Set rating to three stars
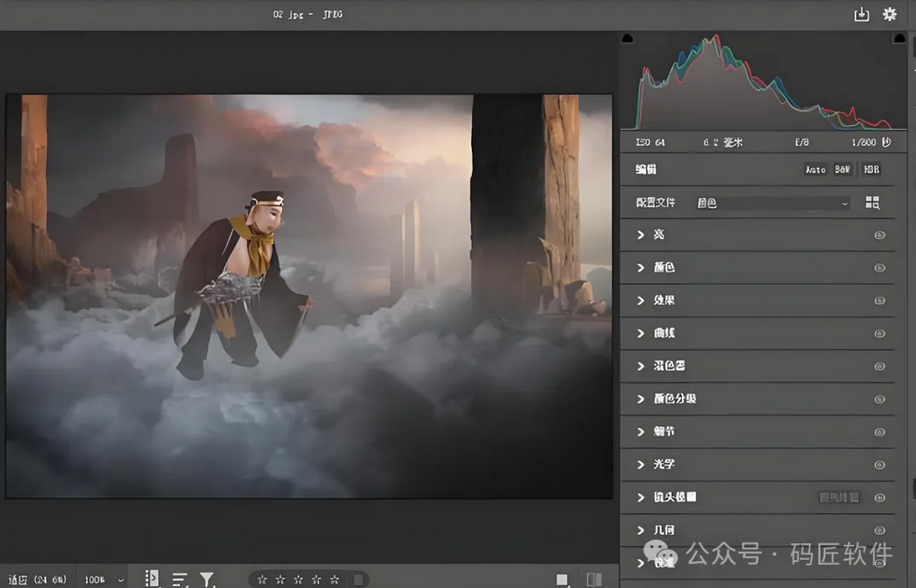Screen dimensions: 916x588 click(299, 579)
